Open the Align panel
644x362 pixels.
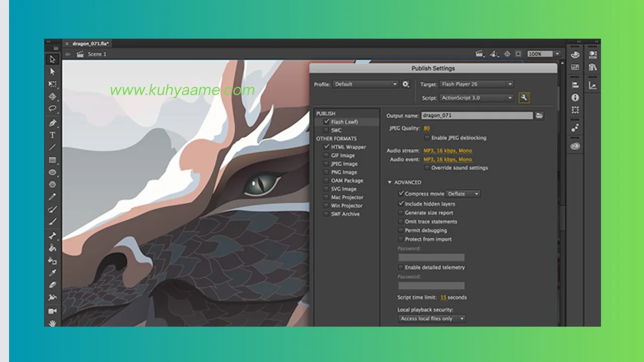(x=575, y=85)
